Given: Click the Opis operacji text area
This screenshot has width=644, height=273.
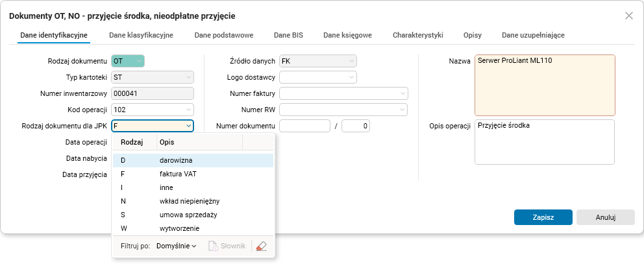Looking at the screenshot, I should click(x=544, y=142).
